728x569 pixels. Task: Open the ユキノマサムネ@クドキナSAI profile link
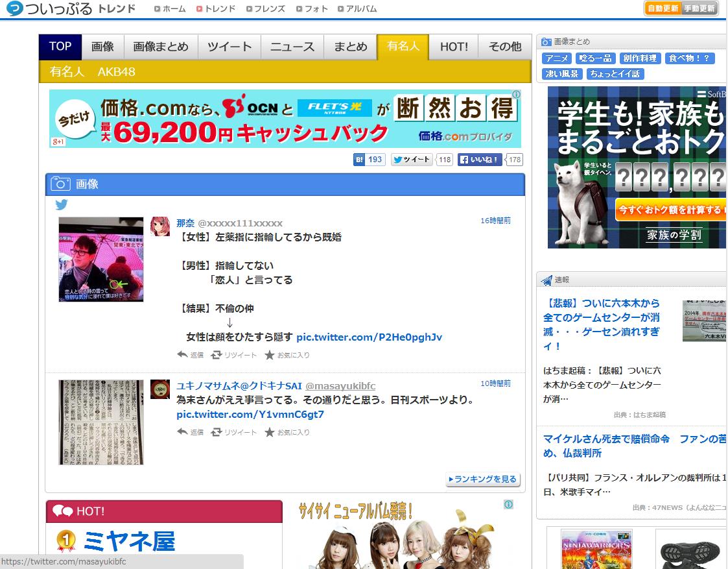[x=239, y=386]
